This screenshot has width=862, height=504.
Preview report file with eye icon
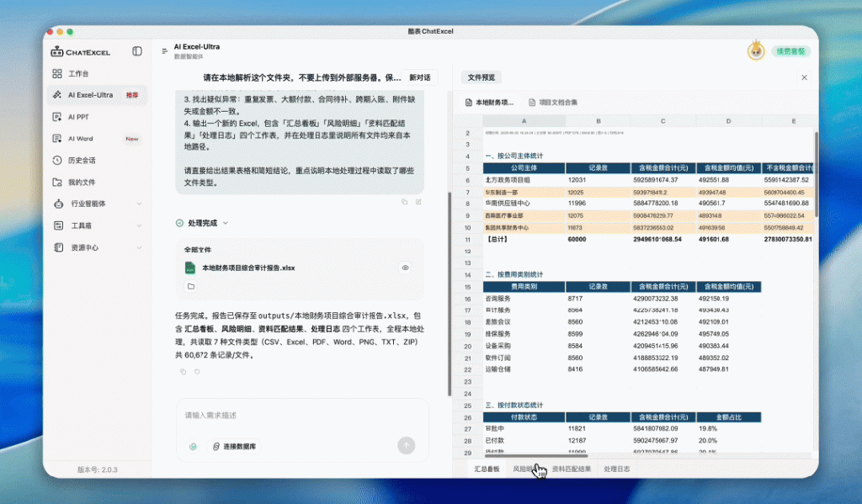(x=405, y=268)
